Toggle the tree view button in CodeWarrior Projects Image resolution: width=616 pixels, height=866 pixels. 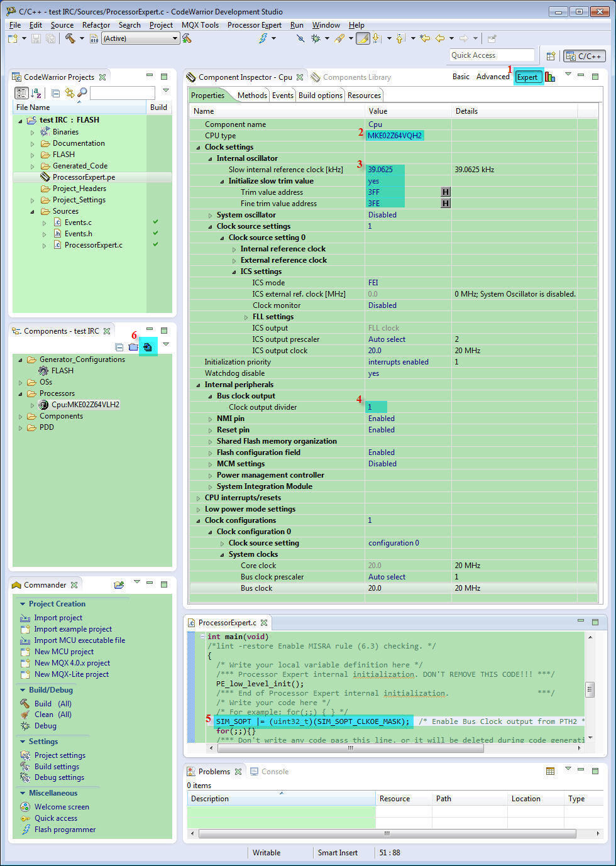pyautogui.click(x=21, y=93)
